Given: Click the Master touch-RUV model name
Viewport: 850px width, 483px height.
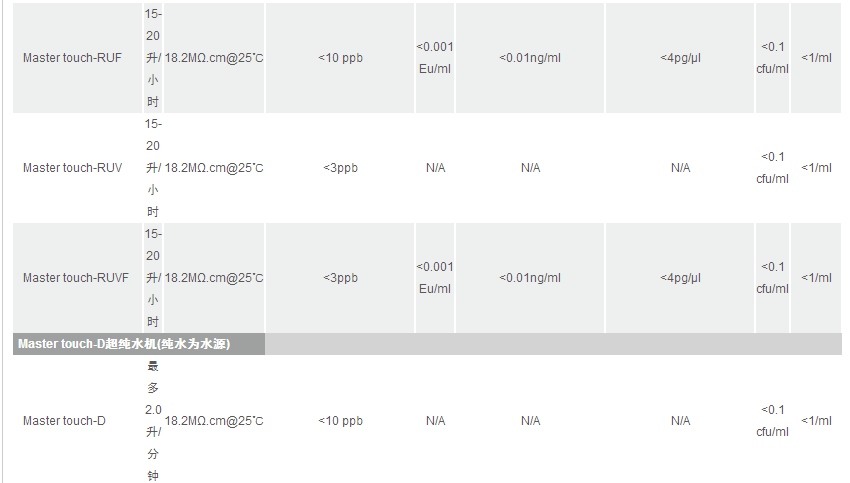Looking at the screenshot, I should click(x=72, y=168).
